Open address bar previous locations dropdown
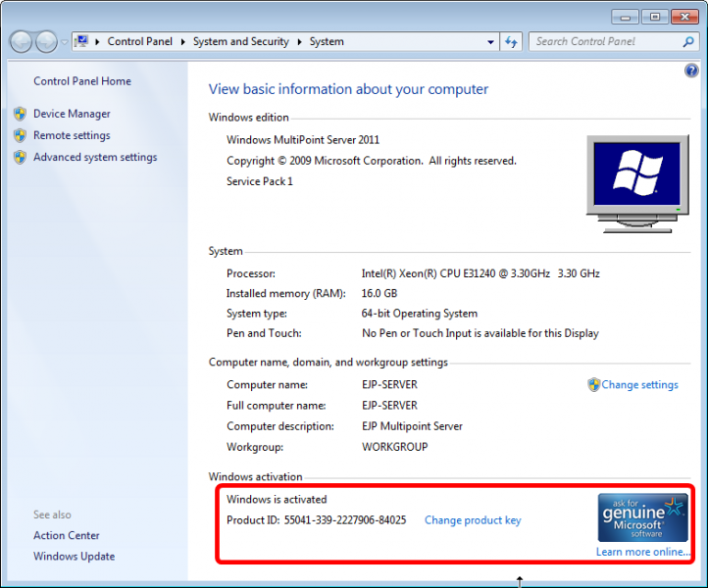 [490, 42]
